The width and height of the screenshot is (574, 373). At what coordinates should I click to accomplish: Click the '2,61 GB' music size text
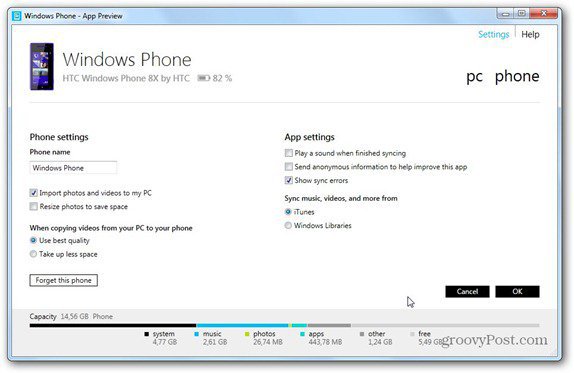(x=215, y=342)
